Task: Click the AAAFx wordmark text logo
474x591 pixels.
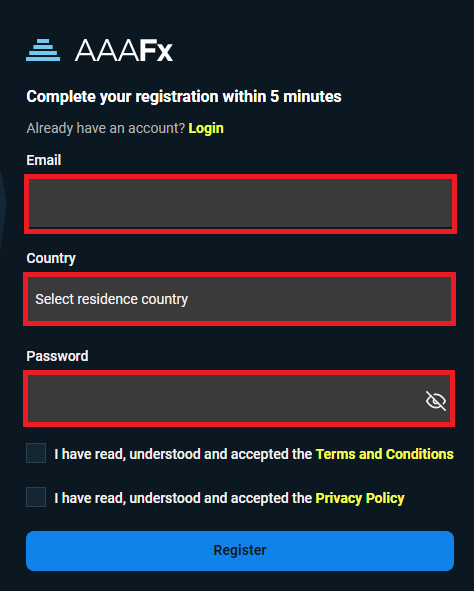Action: pos(124,50)
